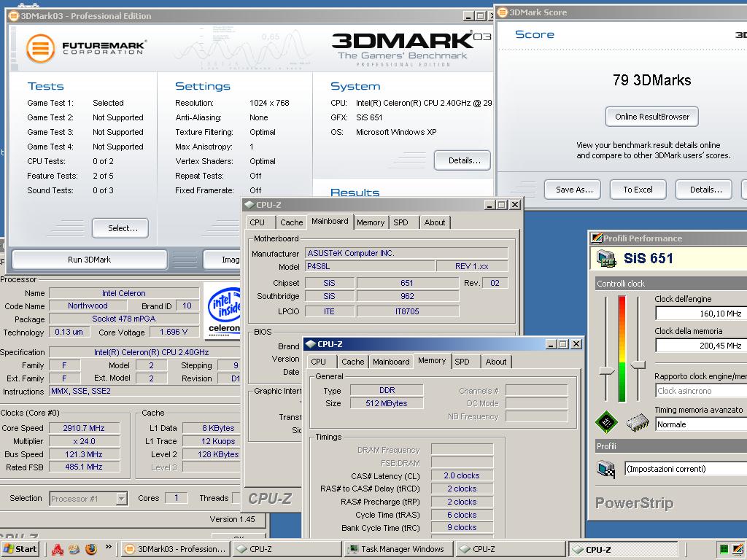This screenshot has width=747, height=560.
Task: Click the Run 3DMark button
Action: pos(90,260)
